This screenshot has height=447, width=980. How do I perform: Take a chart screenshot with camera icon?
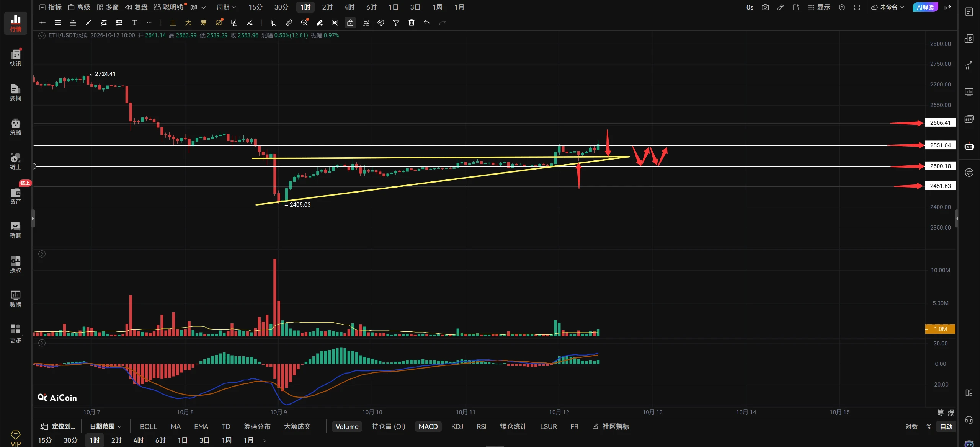tap(765, 7)
